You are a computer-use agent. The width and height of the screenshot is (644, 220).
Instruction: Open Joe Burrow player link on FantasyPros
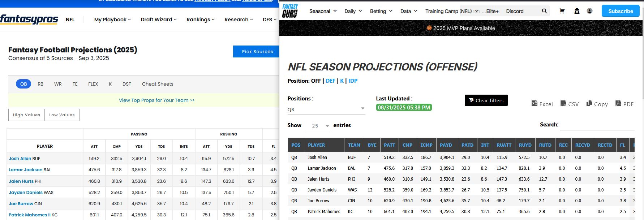21,203
